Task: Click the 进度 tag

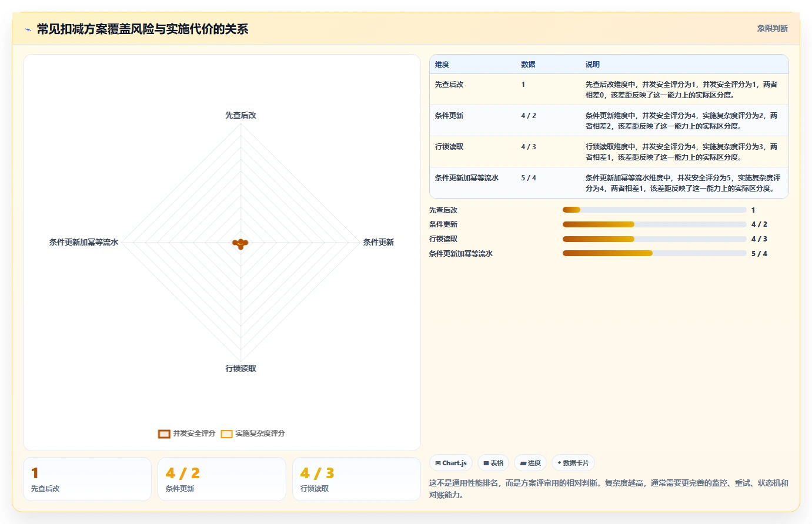Action: click(x=530, y=463)
